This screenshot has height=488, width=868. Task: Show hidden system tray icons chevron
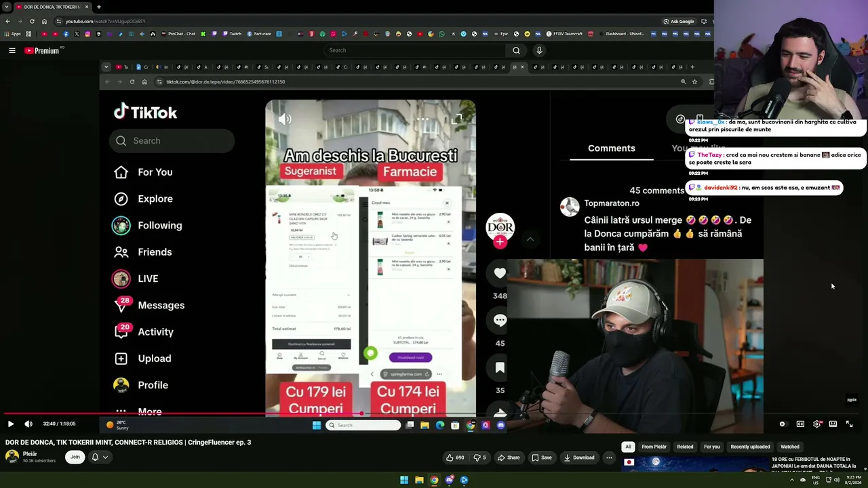791,480
